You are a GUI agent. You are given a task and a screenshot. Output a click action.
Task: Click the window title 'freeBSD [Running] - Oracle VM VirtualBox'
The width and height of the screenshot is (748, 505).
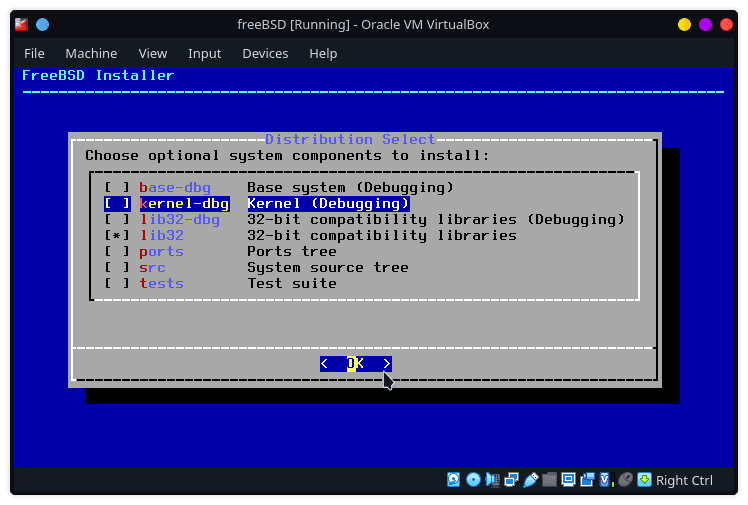pos(363,24)
